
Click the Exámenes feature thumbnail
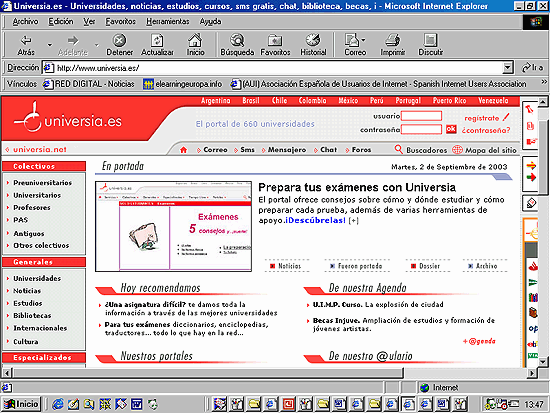pyautogui.click(x=173, y=226)
